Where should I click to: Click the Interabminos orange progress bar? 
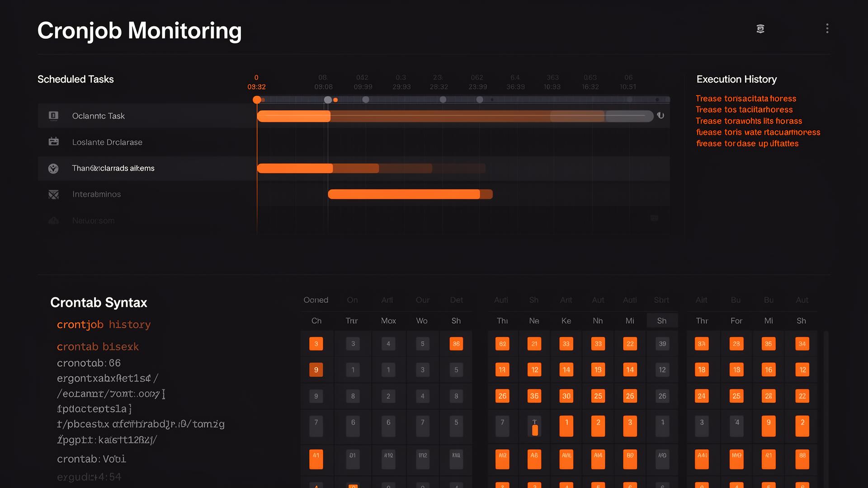coord(404,194)
